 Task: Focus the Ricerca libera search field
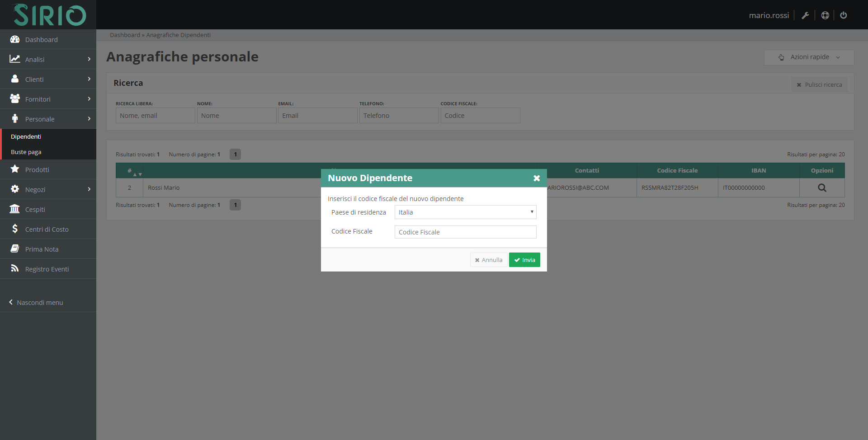(x=156, y=116)
